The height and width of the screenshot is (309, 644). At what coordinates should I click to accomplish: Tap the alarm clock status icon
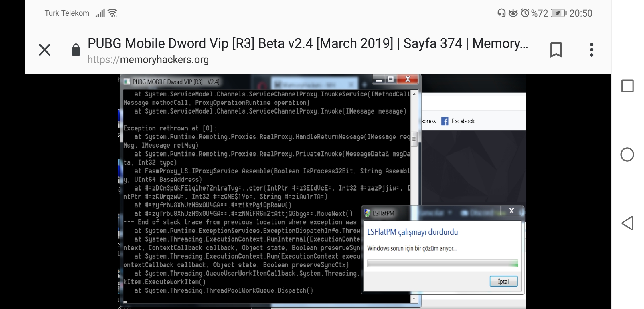pos(525,13)
